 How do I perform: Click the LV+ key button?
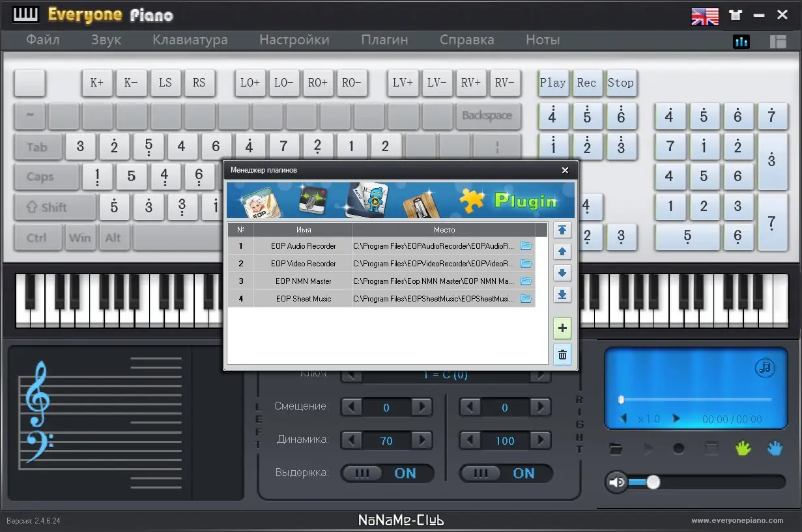[x=403, y=83]
